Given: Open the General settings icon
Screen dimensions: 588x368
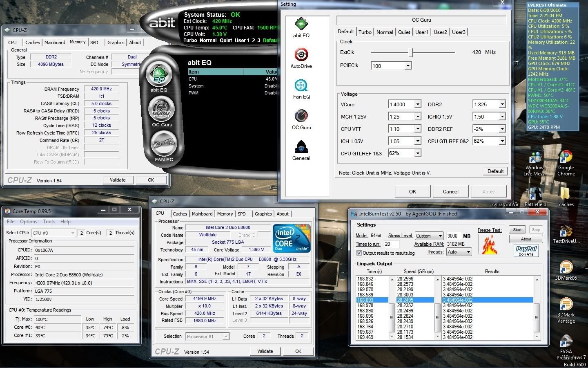Looking at the screenshot, I should click(x=301, y=147).
